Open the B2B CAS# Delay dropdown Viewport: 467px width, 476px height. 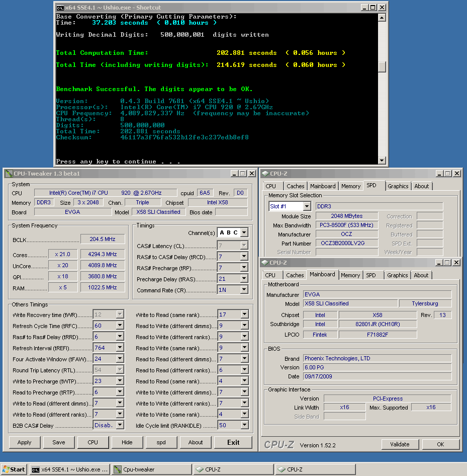click(120, 425)
